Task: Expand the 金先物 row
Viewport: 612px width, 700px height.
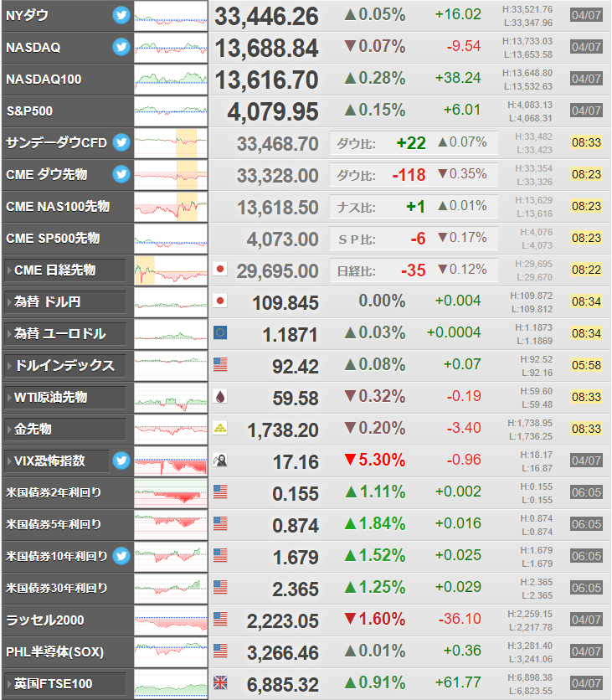Action: tap(64, 430)
